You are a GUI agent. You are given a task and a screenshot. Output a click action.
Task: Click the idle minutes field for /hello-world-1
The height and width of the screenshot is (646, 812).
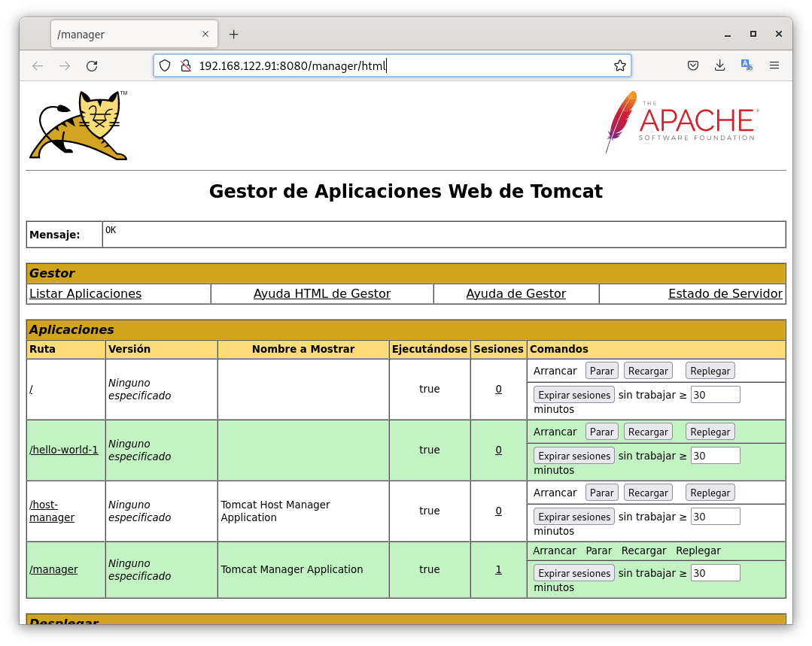715,456
